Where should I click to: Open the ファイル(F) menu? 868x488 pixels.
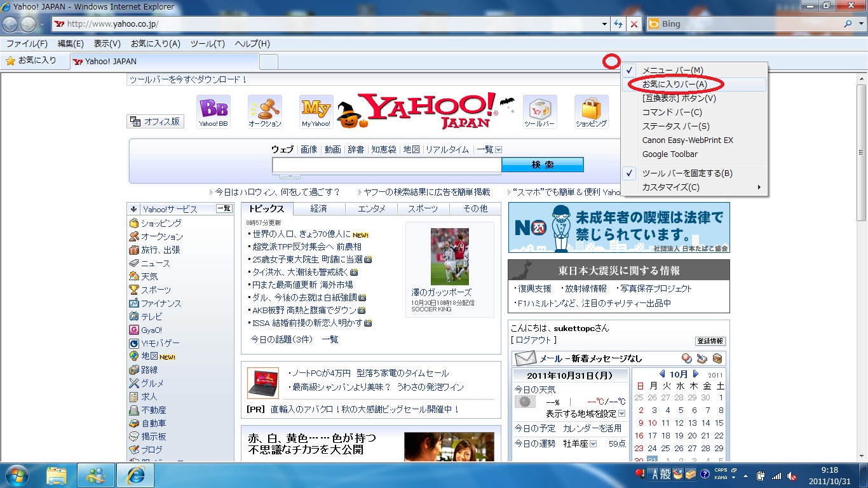pos(27,44)
